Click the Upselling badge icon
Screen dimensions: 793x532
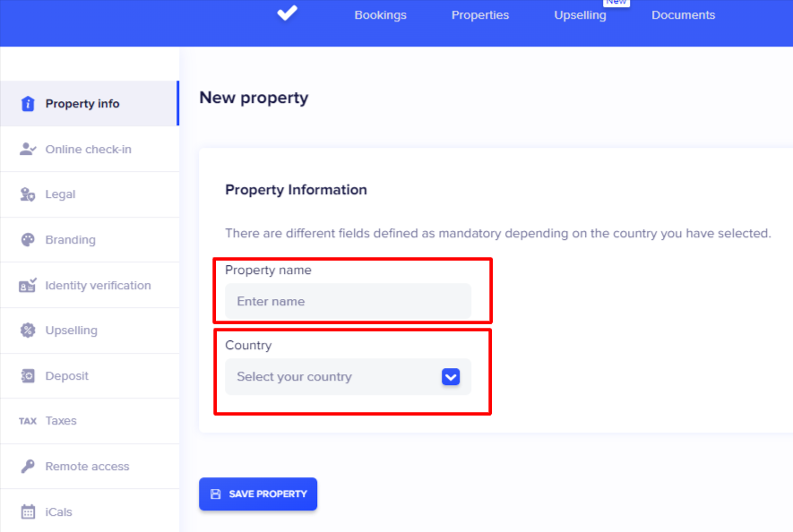pos(28,330)
